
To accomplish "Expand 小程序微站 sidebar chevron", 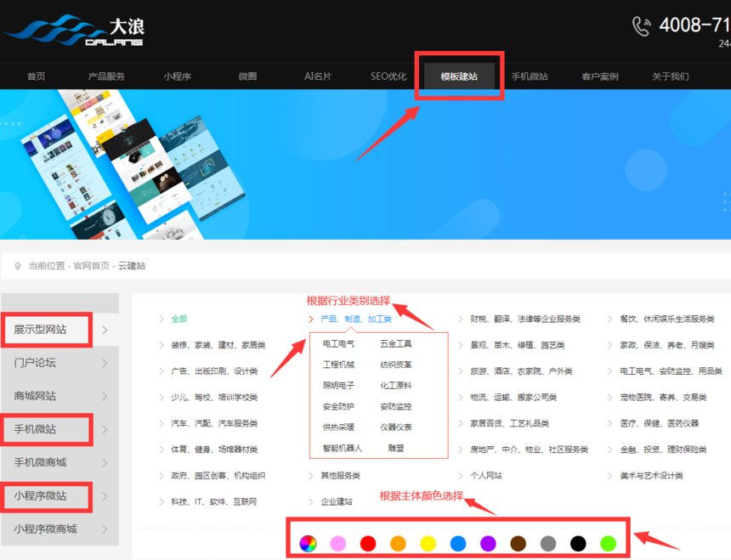I will (x=105, y=495).
